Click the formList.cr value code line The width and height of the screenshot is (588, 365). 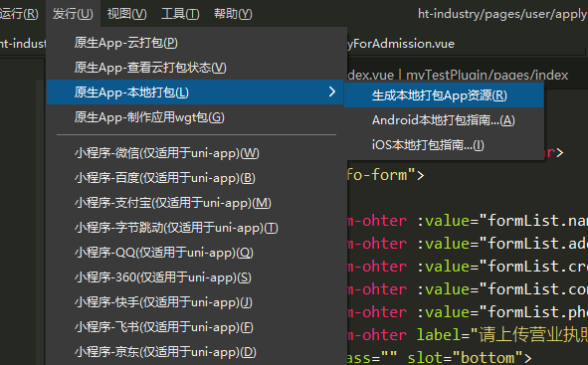pyautogui.click(x=468, y=267)
